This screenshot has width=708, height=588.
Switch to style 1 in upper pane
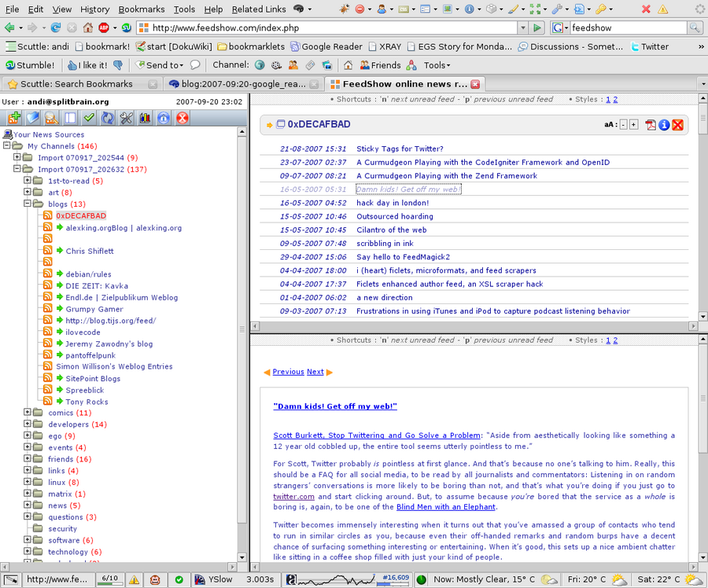pyautogui.click(x=608, y=99)
